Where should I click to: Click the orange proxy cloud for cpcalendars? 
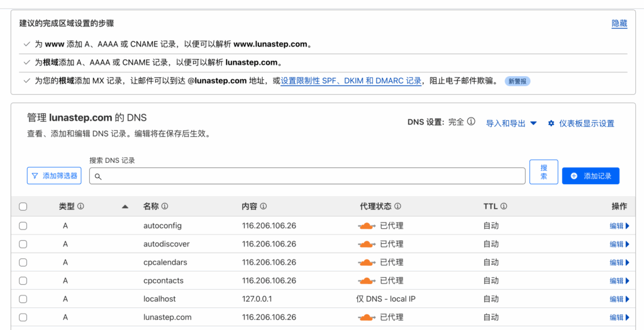pyautogui.click(x=367, y=262)
